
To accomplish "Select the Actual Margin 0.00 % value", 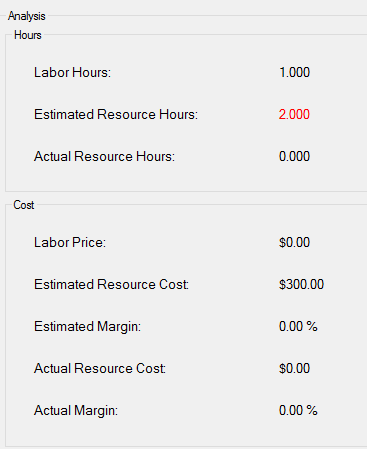I will pos(298,410).
